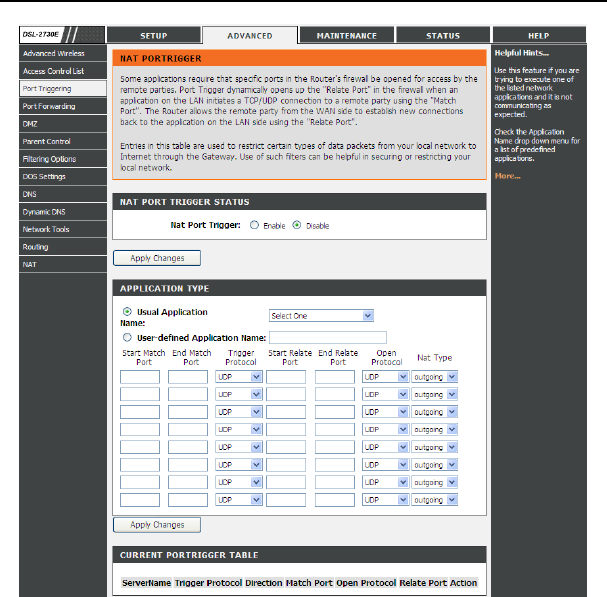Open DOS Settings page
Viewport: 607px width, 597px height.
coord(63,177)
